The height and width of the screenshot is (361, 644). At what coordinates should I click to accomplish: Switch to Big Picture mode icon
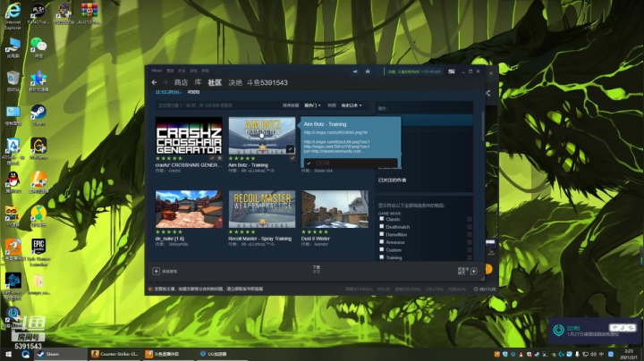452,71
